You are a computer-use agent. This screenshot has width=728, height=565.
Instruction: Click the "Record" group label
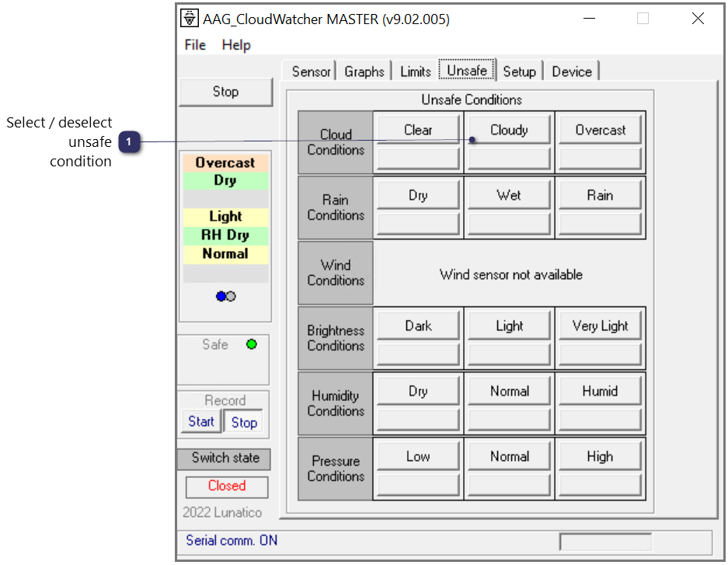click(x=225, y=400)
